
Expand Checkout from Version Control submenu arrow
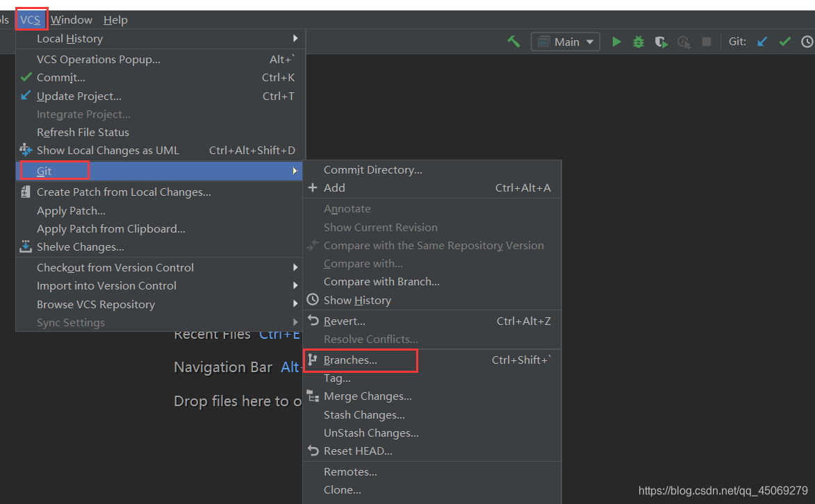(x=295, y=267)
